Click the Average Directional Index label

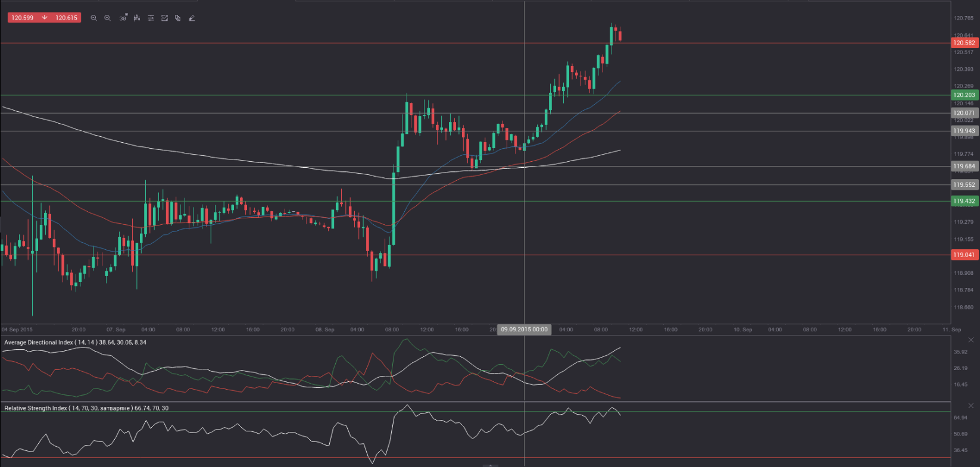(x=75, y=343)
